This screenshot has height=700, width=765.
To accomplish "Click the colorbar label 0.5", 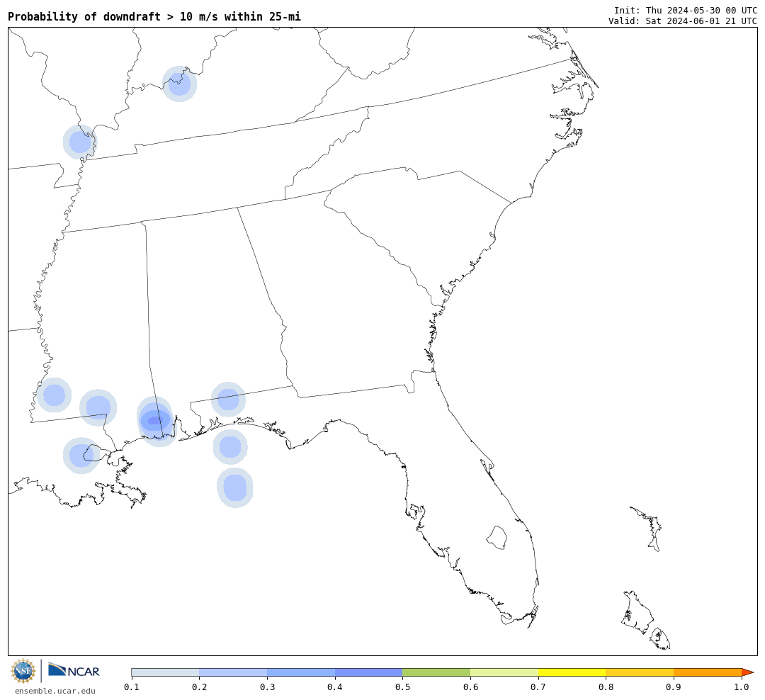I will (402, 687).
